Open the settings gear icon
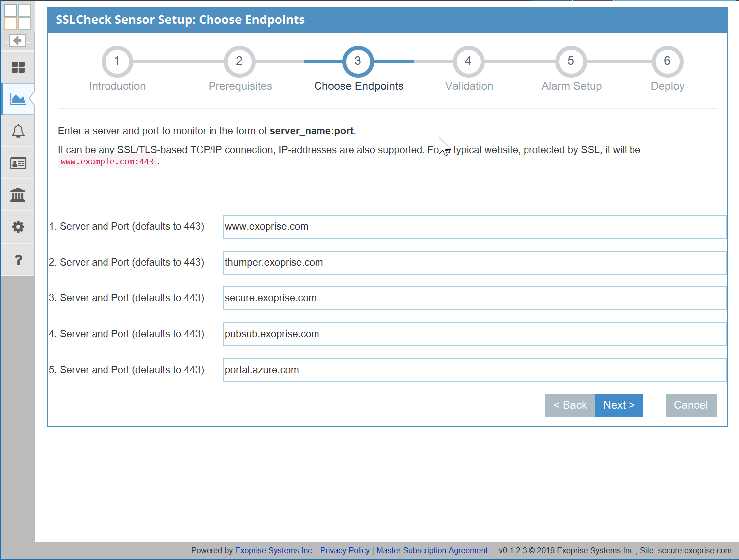Viewport: 739px width, 560px height. point(18,227)
